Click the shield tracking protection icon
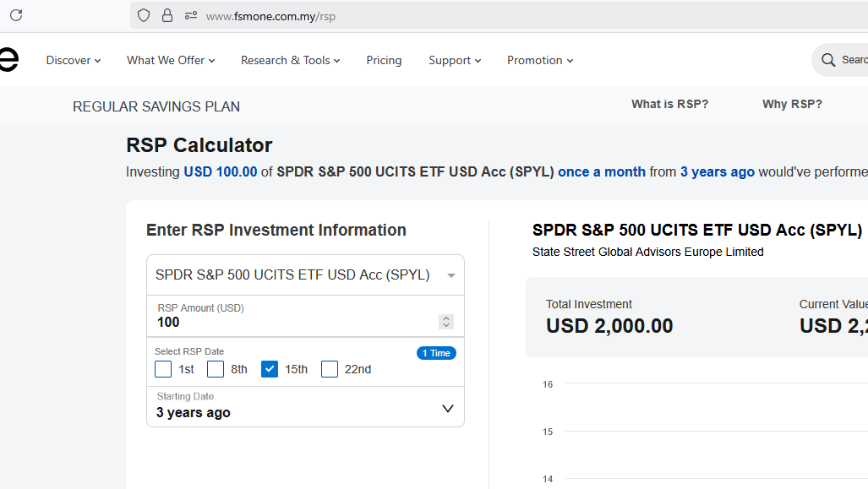The width and height of the screenshot is (868, 489). click(x=144, y=15)
